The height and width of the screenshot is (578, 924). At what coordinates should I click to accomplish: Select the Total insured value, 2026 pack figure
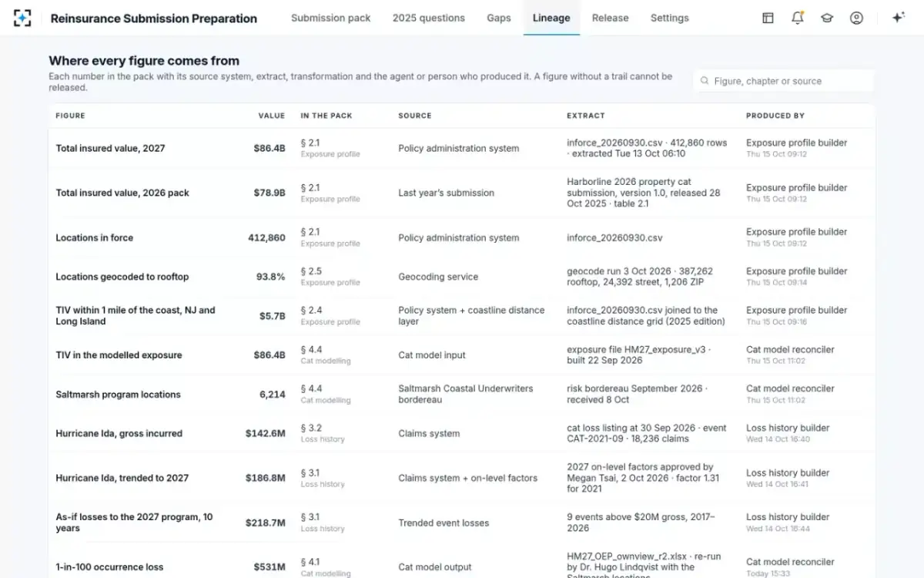click(x=122, y=193)
